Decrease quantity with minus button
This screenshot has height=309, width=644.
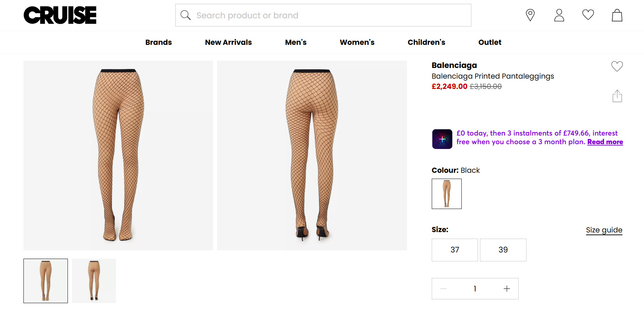point(443,289)
